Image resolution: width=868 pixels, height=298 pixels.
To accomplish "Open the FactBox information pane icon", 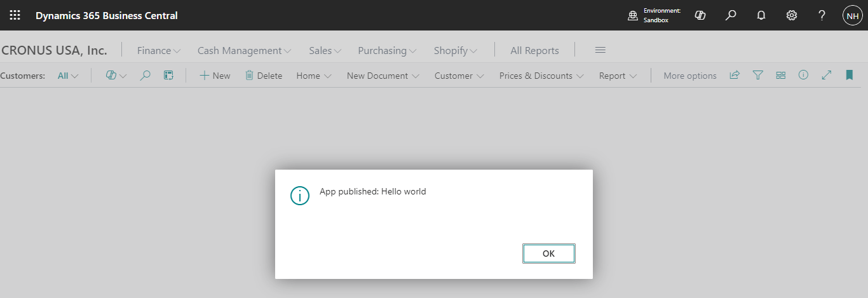I will (803, 75).
